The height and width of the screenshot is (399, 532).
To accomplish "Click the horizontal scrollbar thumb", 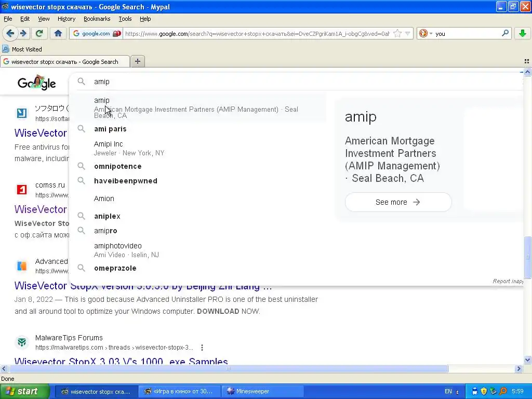I will [x=228, y=369].
